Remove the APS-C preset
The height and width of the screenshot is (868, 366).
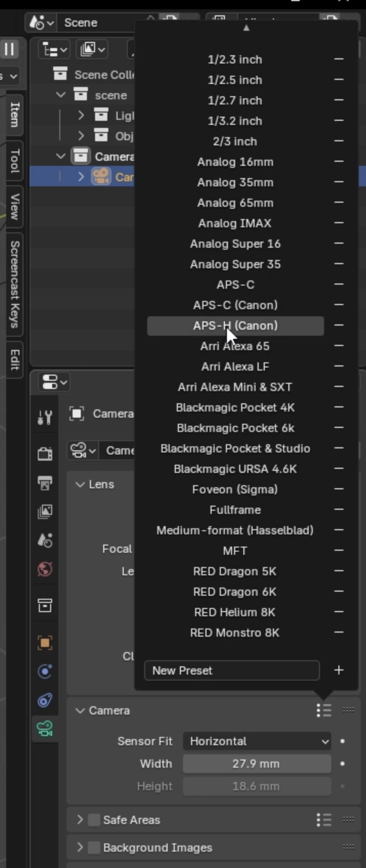click(x=338, y=285)
